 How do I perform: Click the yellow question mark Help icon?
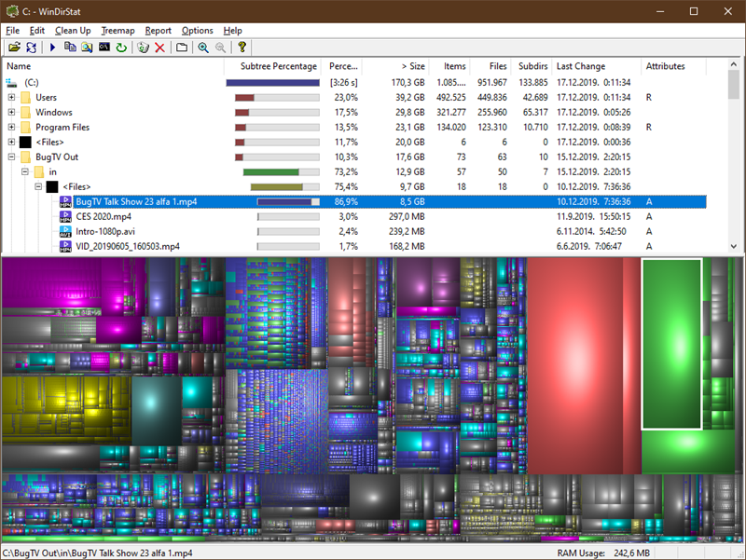(x=242, y=48)
